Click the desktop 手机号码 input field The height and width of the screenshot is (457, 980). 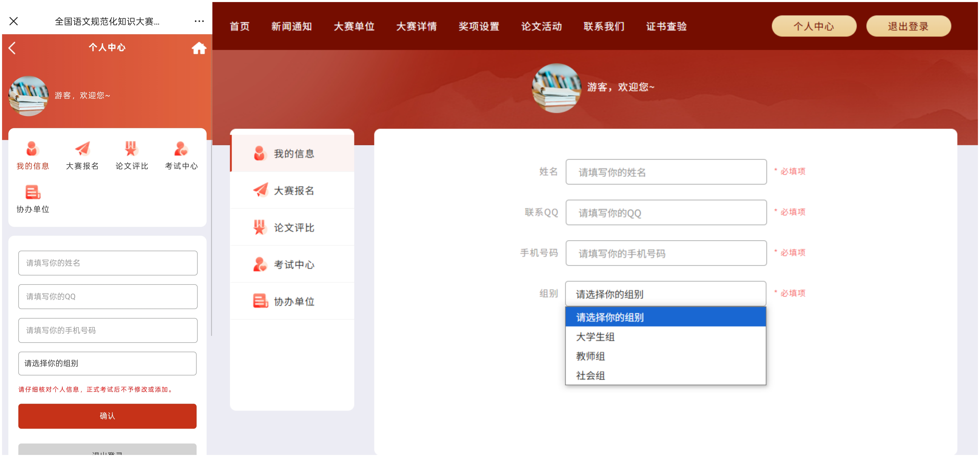(x=666, y=254)
